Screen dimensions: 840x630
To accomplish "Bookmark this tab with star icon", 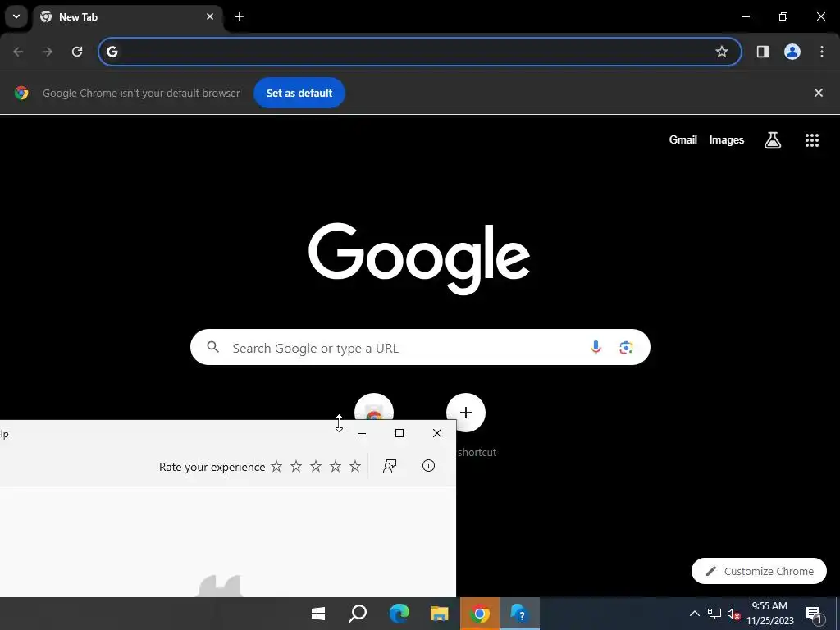I will 722,52.
